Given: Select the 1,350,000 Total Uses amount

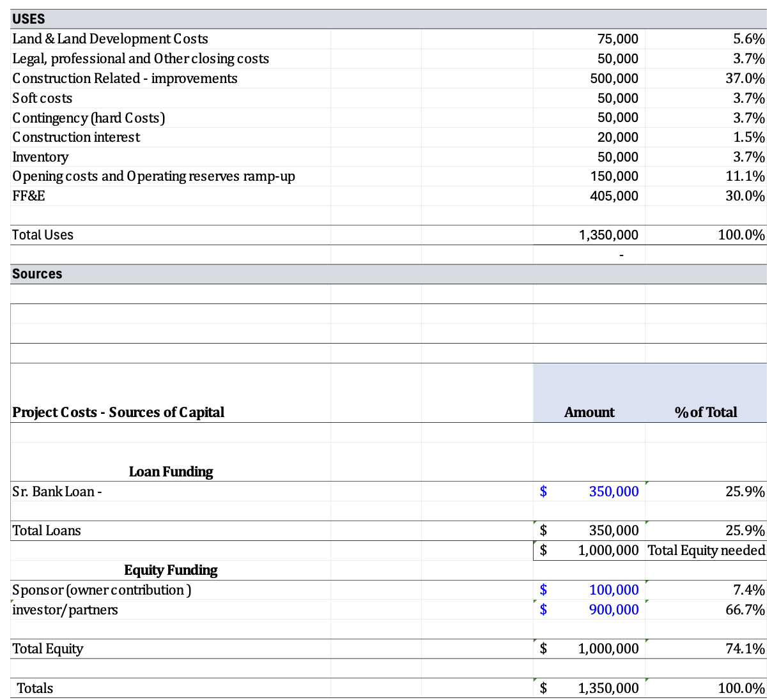Looking at the screenshot, I should (608, 235).
